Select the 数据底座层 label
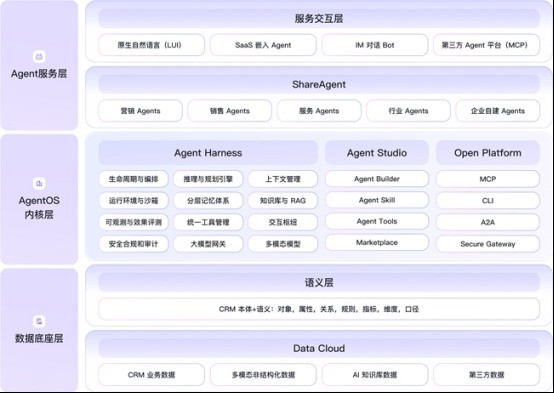554x393 pixels. [x=39, y=338]
